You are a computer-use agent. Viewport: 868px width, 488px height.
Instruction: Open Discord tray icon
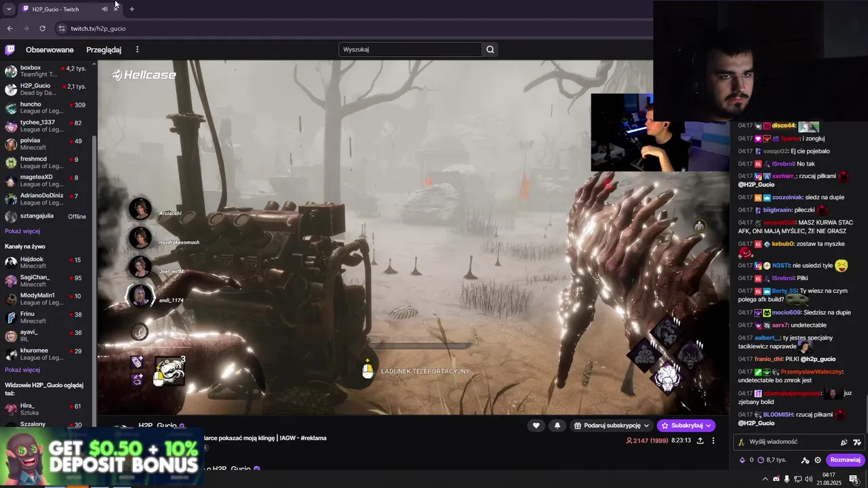coord(776,479)
